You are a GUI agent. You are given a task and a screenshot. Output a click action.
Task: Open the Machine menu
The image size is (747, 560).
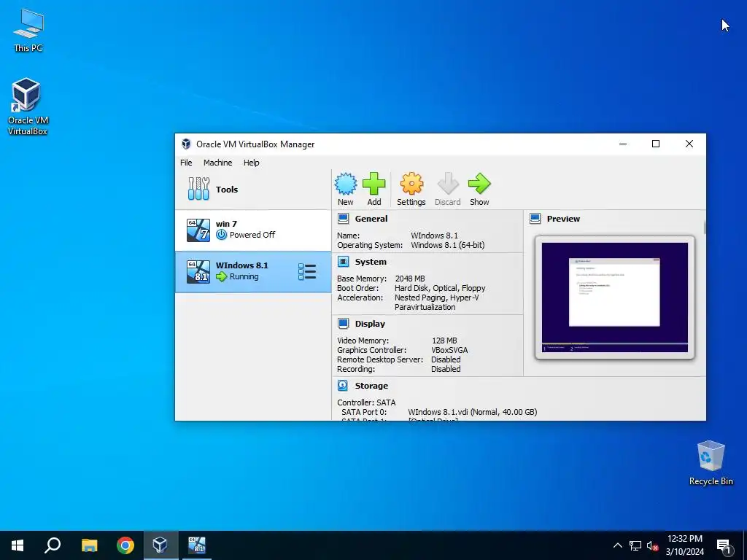tap(217, 163)
